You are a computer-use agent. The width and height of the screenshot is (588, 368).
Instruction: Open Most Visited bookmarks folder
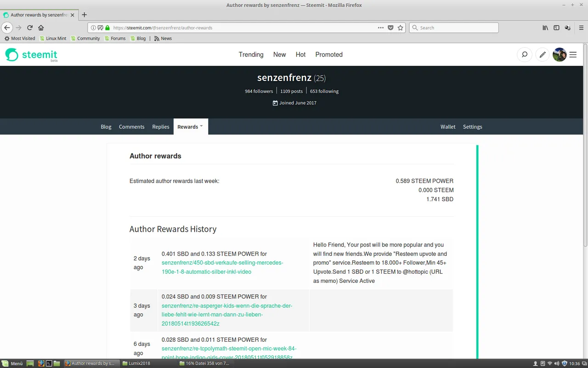20,38
